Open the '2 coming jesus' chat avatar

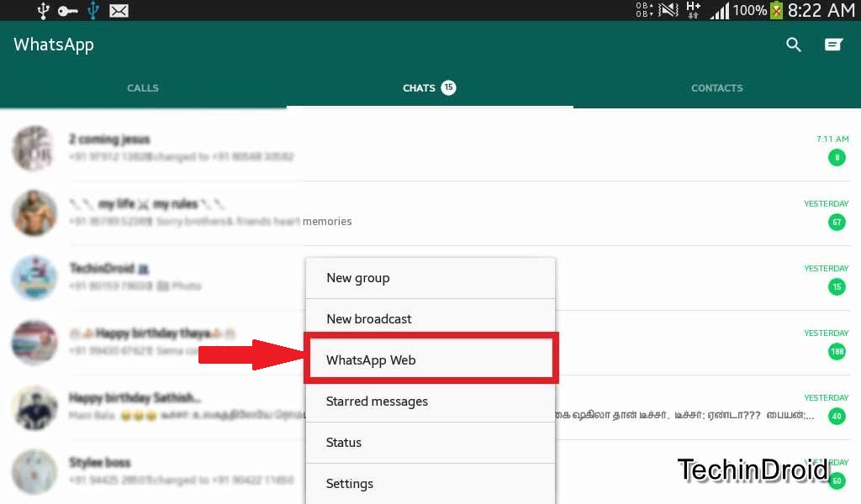click(x=34, y=148)
